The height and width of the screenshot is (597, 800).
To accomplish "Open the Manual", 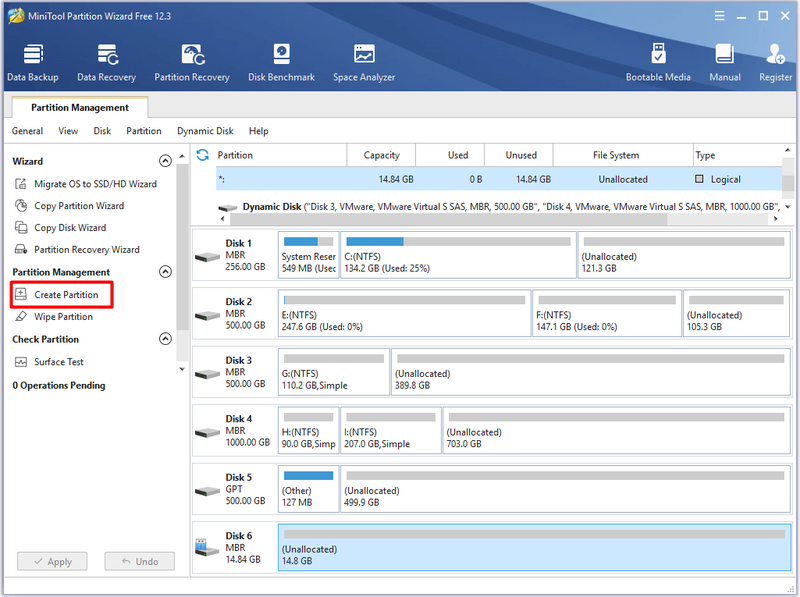I will tap(724, 63).
